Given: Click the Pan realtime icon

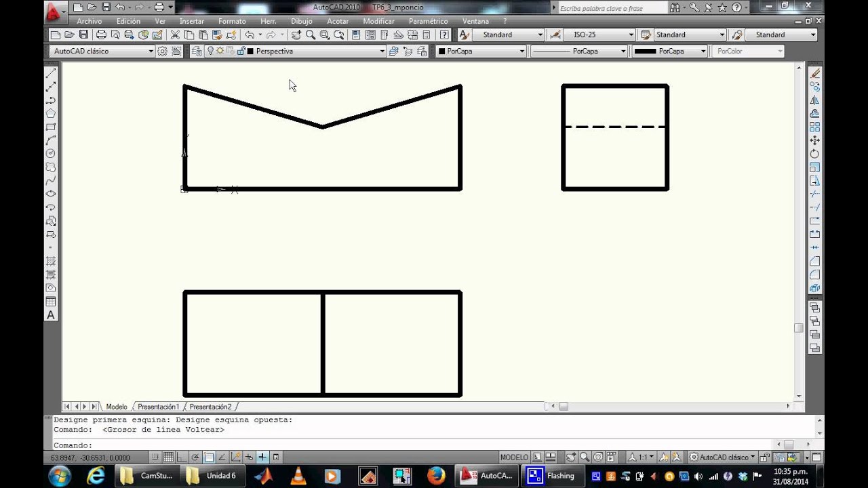Looking at the screenshot, I should click(x=296, y=35).
